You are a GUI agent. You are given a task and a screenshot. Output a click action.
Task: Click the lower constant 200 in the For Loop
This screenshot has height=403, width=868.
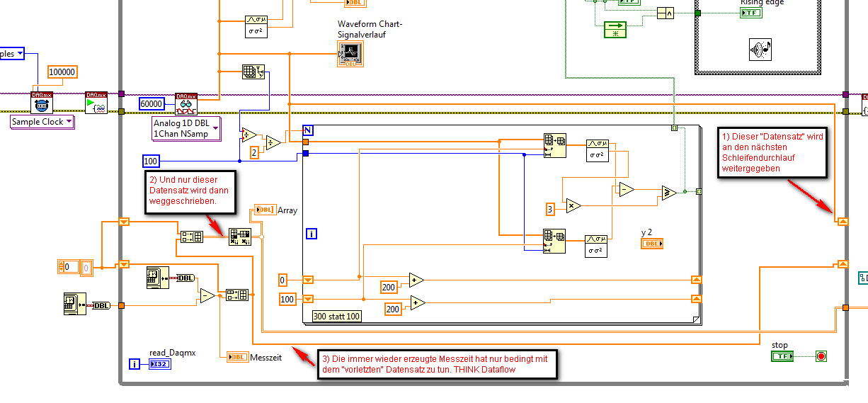click(393, 309)
